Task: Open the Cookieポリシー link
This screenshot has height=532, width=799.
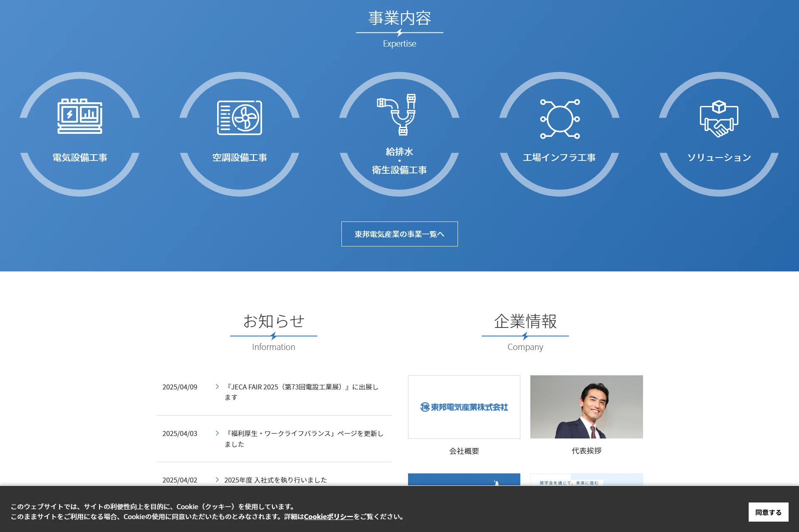Action: click(x=328, y=517)
